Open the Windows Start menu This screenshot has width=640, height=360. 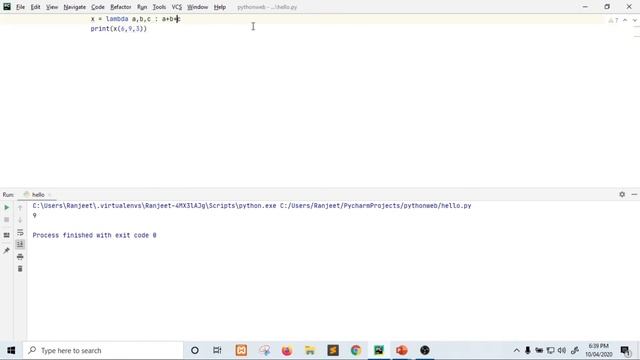[11, 350]
